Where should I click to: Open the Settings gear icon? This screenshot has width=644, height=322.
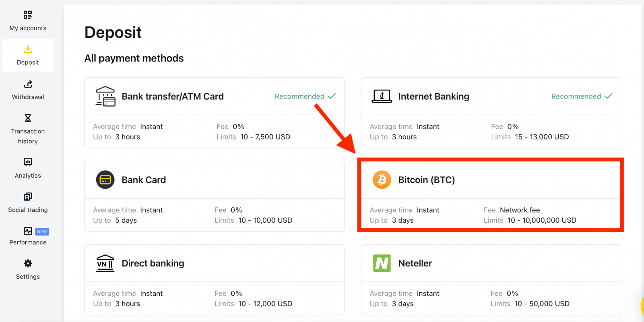28,263
